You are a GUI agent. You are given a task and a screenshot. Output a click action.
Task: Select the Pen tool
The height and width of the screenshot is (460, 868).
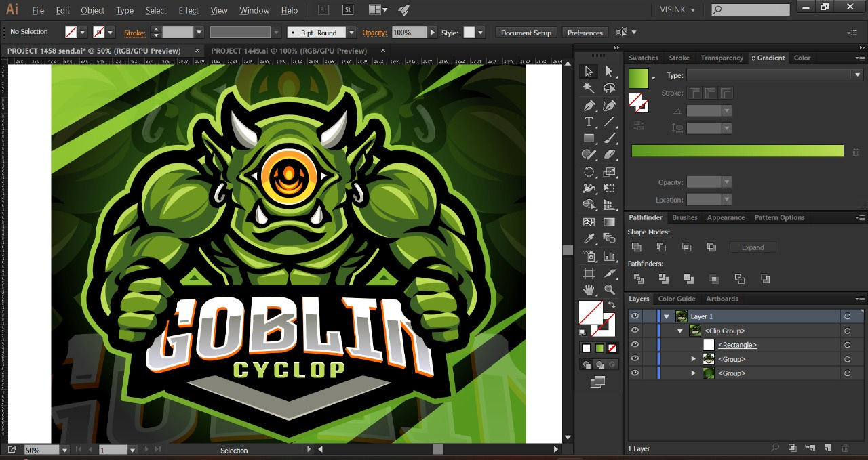589,106
